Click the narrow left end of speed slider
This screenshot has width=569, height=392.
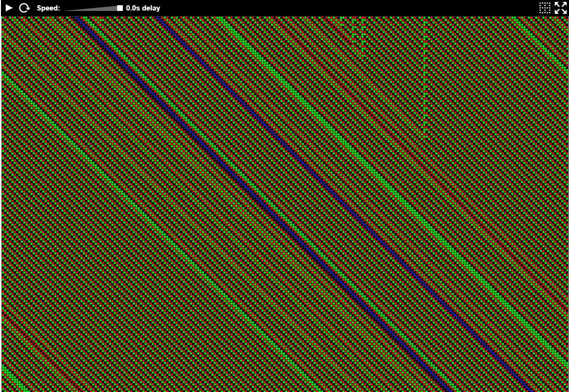(67, 9)
